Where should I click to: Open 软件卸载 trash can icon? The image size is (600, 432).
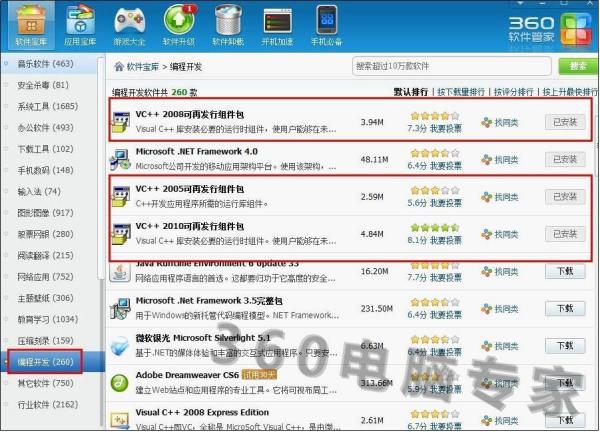tap(228, 25)
